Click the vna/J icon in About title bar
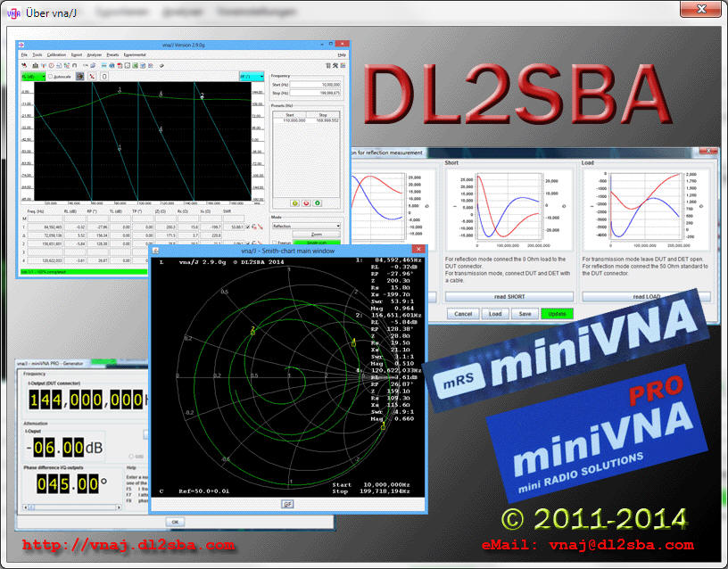This screenshot has width=728, height=569. 14,13
